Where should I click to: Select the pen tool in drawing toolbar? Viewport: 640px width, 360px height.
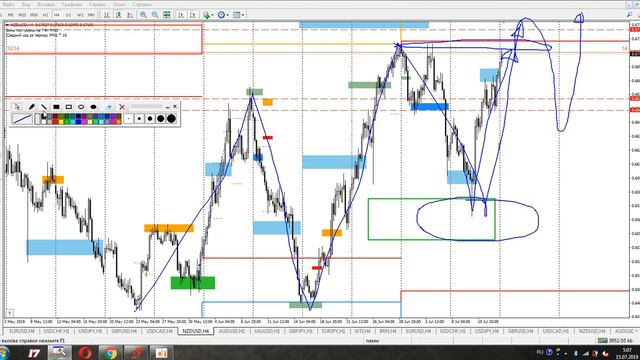[x=31, y=107]
